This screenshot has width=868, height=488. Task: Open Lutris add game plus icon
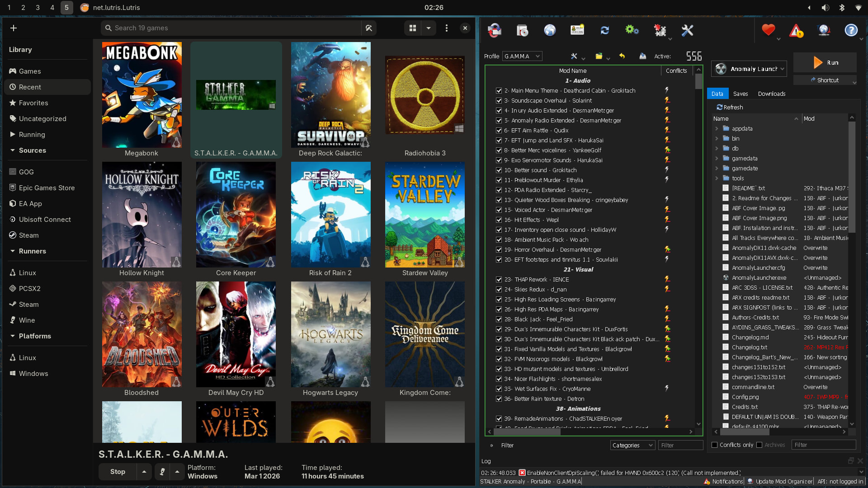14,28
